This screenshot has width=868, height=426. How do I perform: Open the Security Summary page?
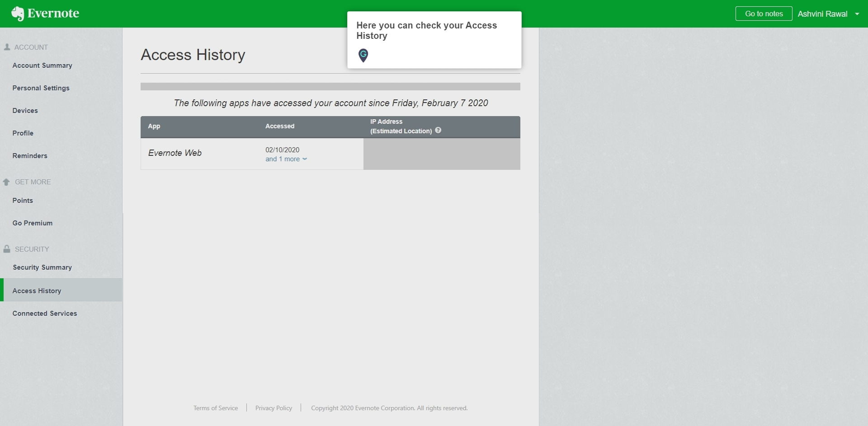42,267
